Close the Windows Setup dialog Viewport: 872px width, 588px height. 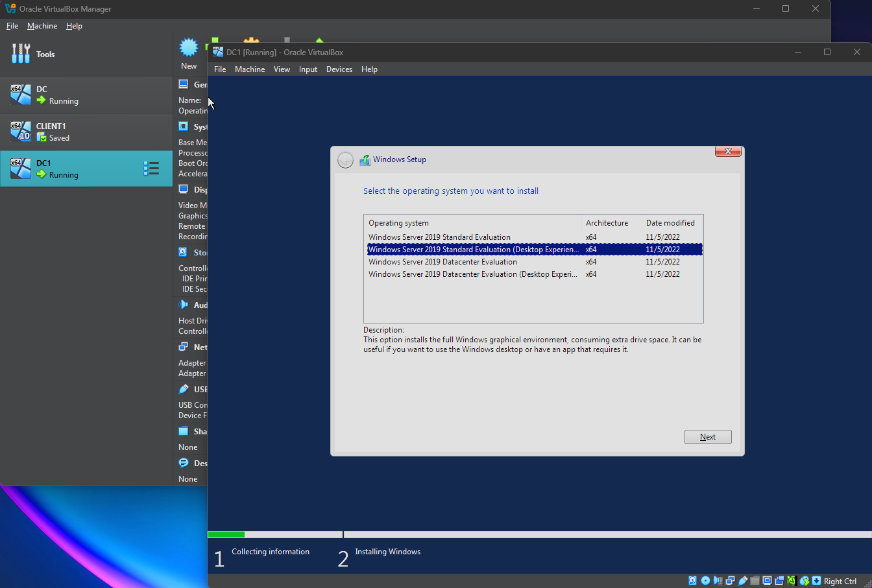pos(728,151)
